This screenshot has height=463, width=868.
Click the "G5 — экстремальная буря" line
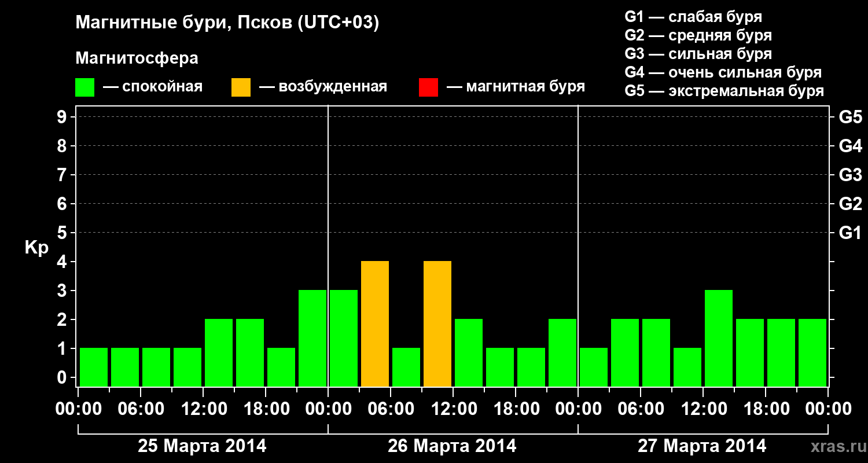click(724, 91)
